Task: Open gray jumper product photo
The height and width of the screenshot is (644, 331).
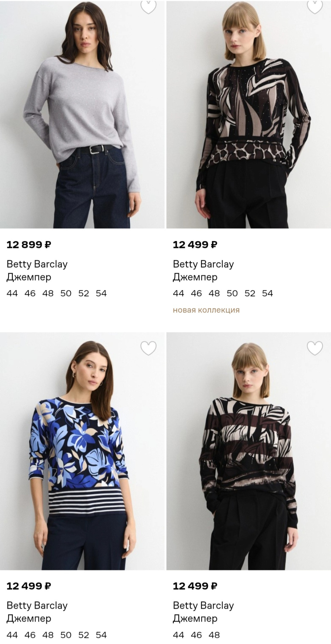Action: (x=82, y=116)
